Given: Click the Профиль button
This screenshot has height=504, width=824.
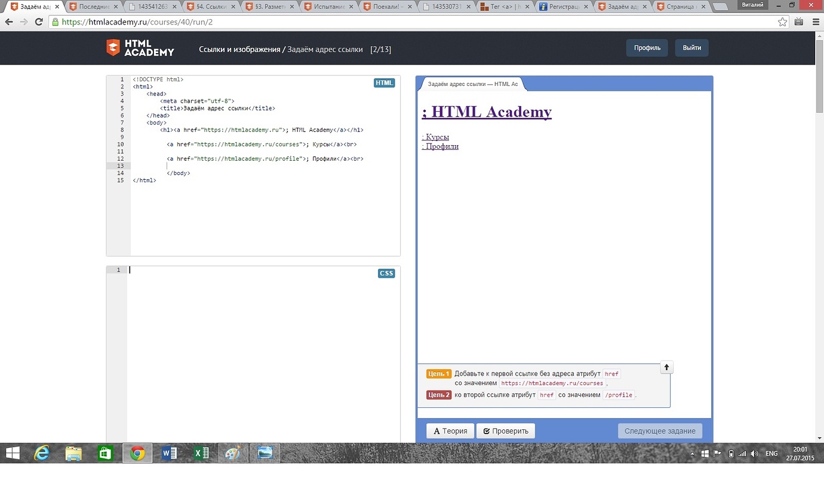Looking at the screenshot, I should [x=647, y=48].
